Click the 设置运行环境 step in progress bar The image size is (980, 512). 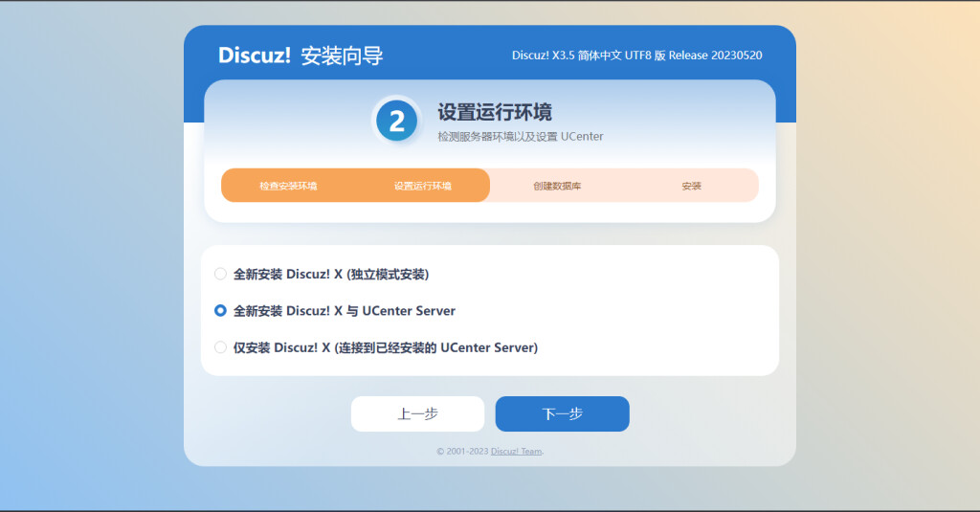(x=422, y=186)
